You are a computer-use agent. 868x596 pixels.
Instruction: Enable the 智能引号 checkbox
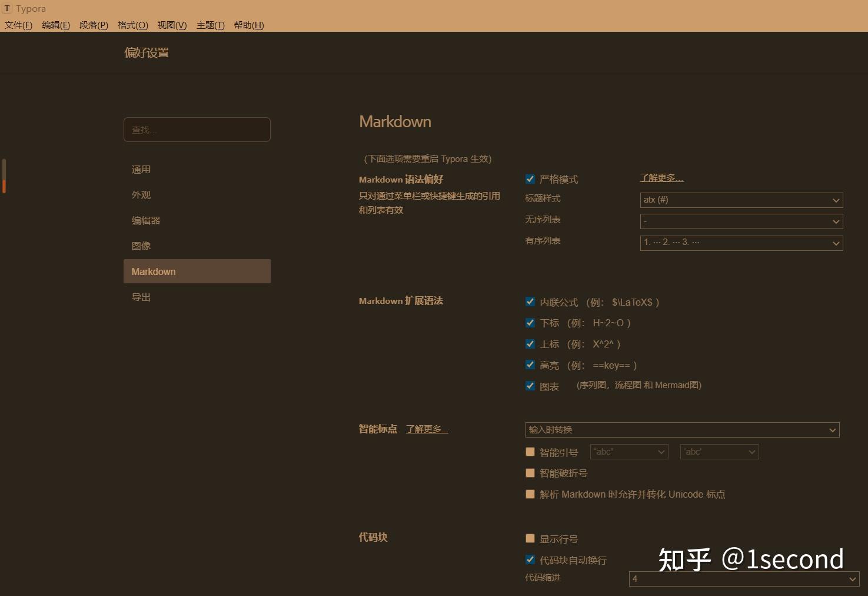point(530,452)
